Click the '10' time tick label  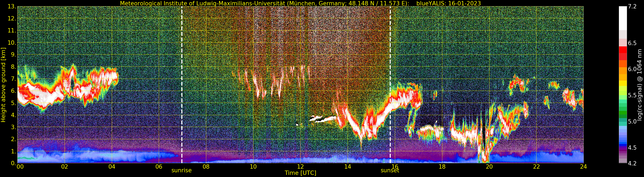(x=253, y=167)
